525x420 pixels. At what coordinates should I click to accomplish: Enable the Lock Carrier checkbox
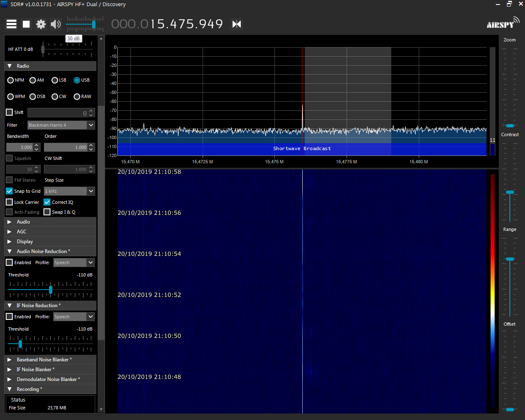(9, 202)
